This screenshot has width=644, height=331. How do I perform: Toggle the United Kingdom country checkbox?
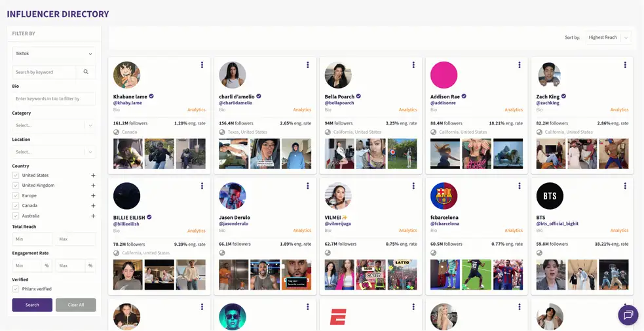(x=16, y=185)
